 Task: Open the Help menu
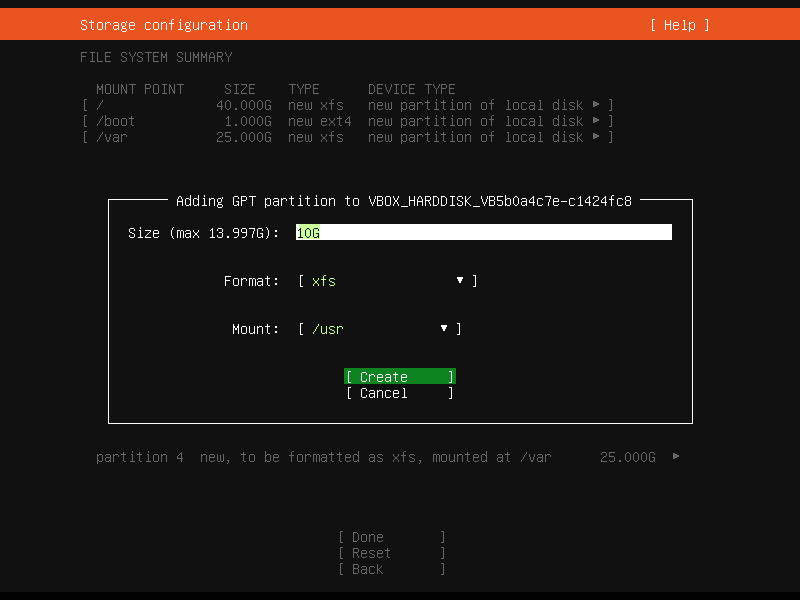[x=679, y=25]
